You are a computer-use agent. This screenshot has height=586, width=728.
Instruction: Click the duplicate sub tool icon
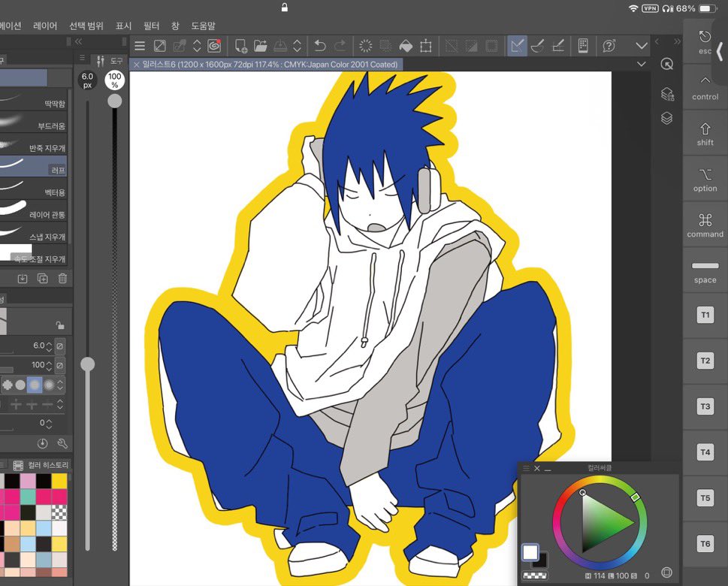point(42,279)
